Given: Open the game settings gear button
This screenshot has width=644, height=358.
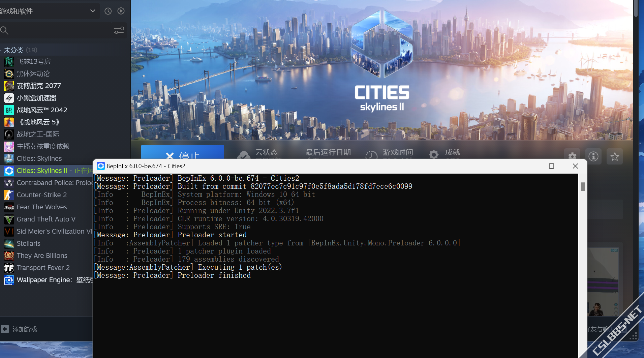Looking at the screenshot, I should 572,156.
